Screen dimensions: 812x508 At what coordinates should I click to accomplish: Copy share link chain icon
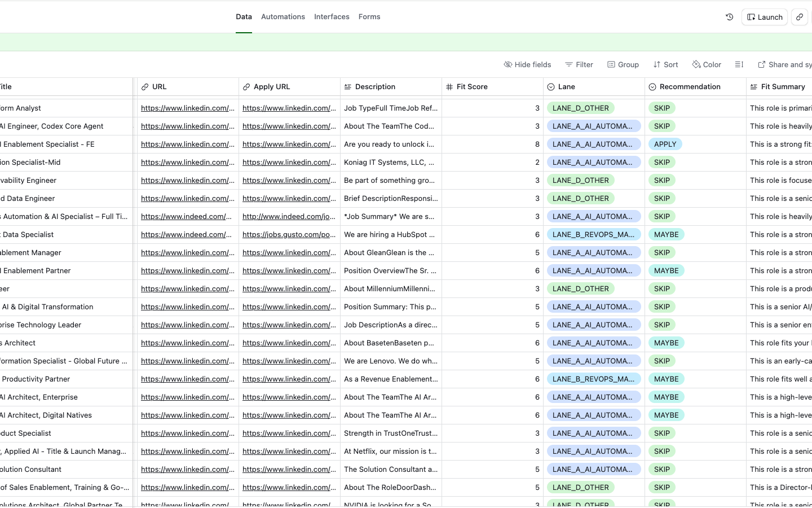800,17
